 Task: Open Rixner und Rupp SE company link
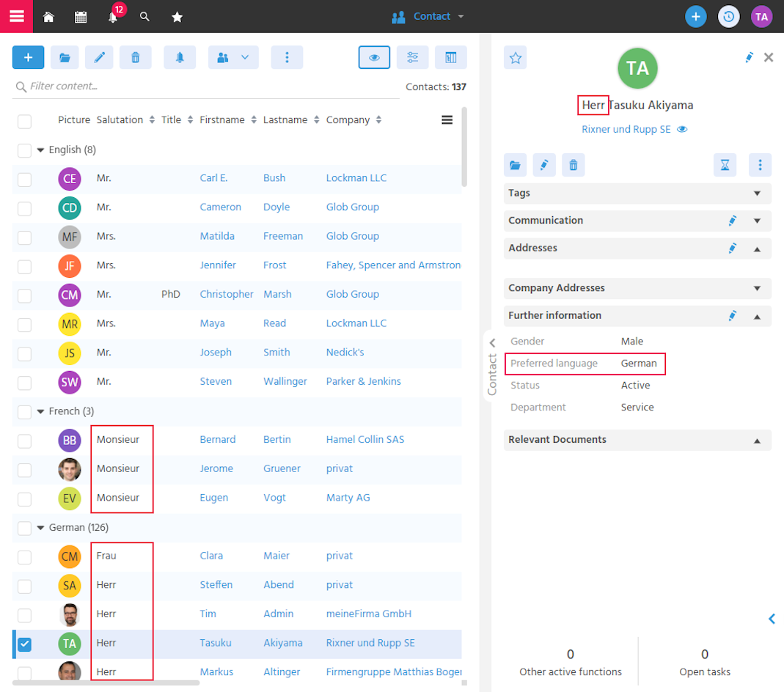626,130
